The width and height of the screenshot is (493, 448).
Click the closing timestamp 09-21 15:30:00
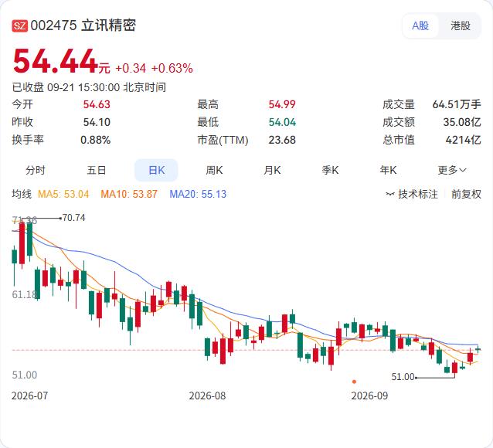(83, 87)
